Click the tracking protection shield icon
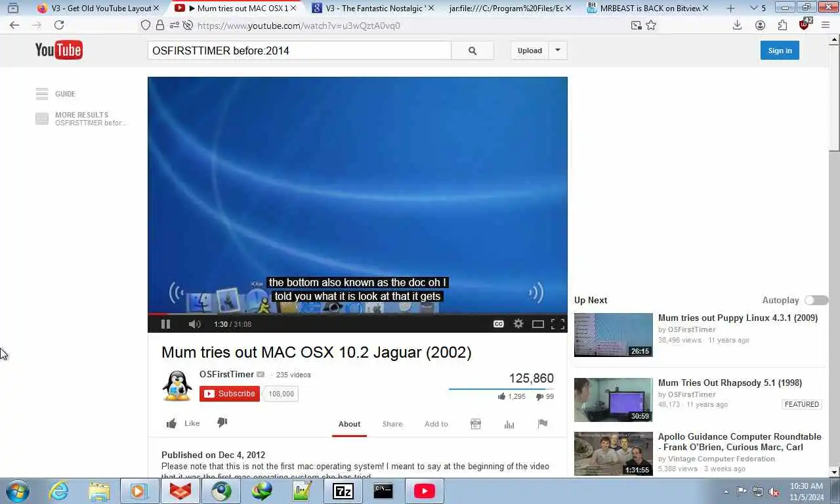 pyautogui.click(x=146, y=25)
